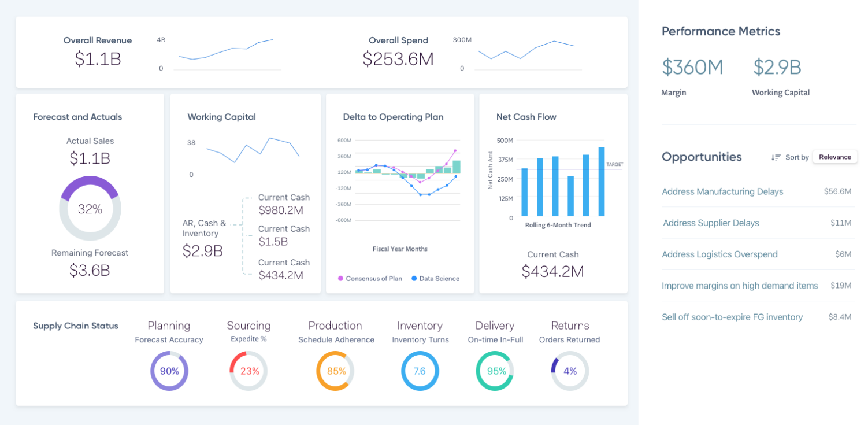Click the sort icon beside Sort by
The height and width of the screenshot is (425, 868).
click(x=776, y=157)
